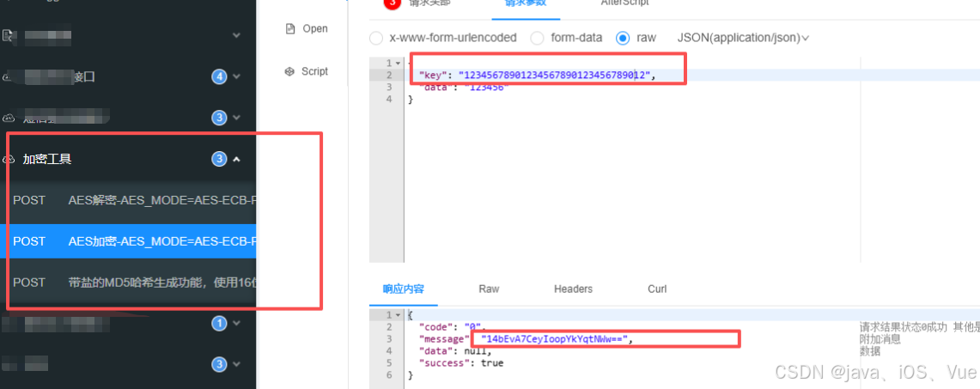
Task: Click the key value 1234567890... in the request editor
Action: tap(556, 76)
